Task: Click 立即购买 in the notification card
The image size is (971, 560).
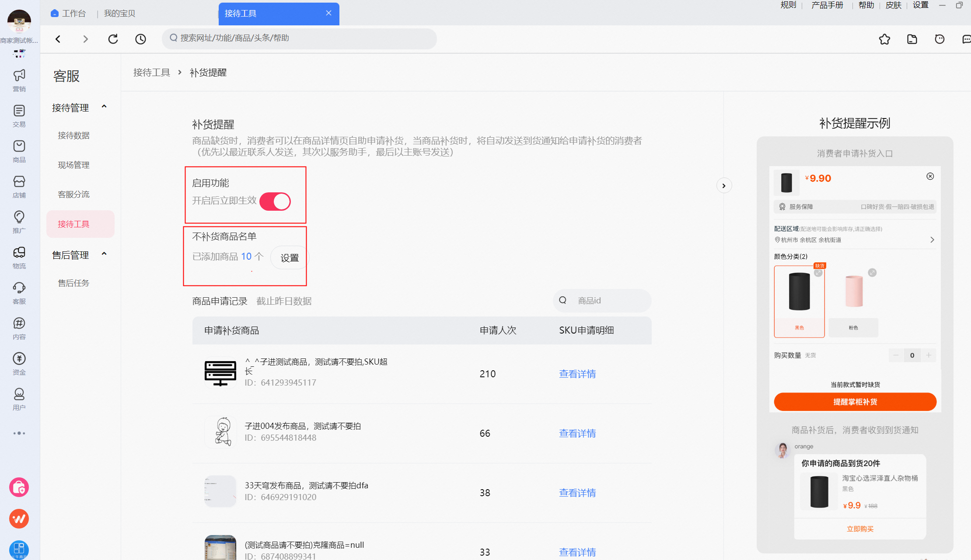Action: [860, 529]
